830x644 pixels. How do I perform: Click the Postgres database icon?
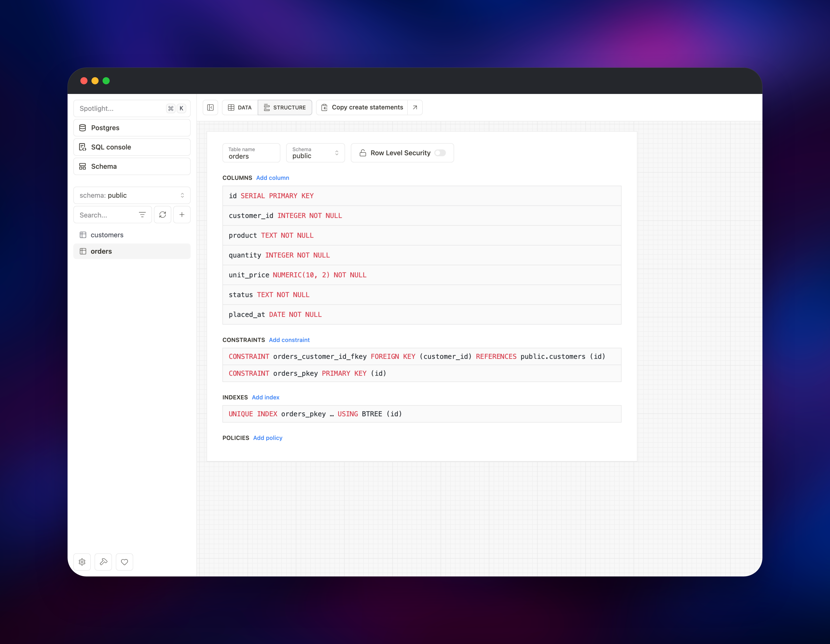[x=83, y=128]
